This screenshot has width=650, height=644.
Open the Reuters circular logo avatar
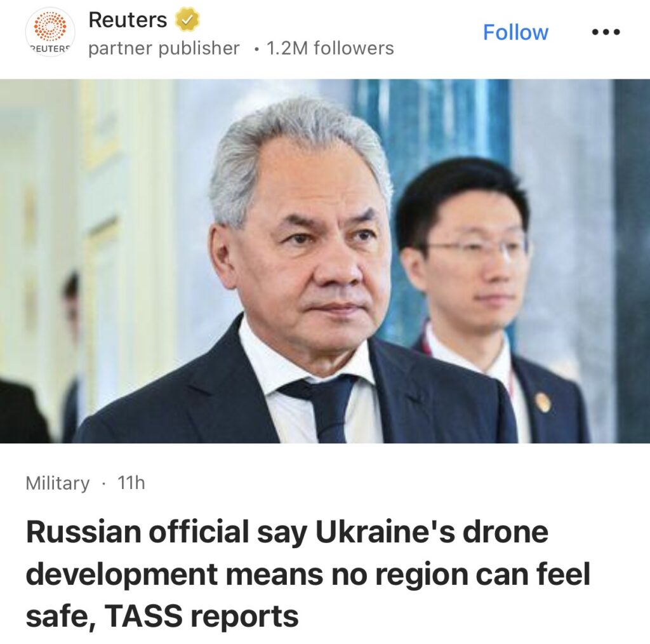50,32
